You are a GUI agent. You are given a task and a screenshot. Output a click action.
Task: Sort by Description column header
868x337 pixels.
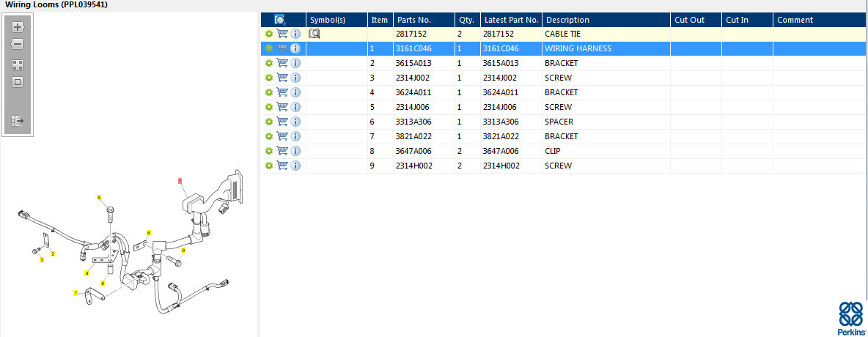(606, 20)
